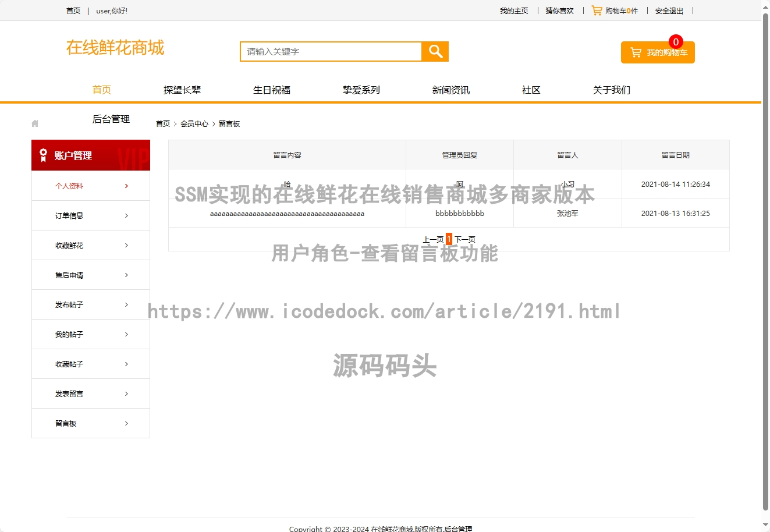Click the long aaaa message cell
770x532 pixels.
pos(288,214)
